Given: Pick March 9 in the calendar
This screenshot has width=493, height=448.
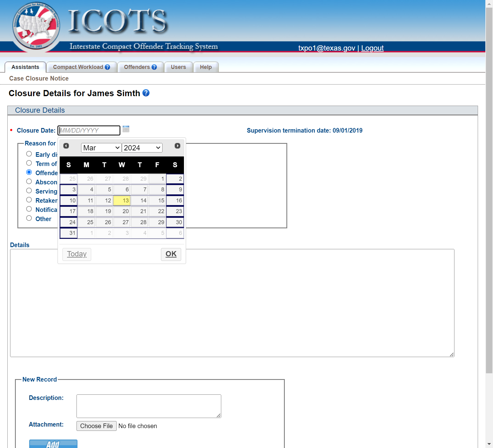Looking at the screenshot, I should pyautogui.click(x=175, y=190).
